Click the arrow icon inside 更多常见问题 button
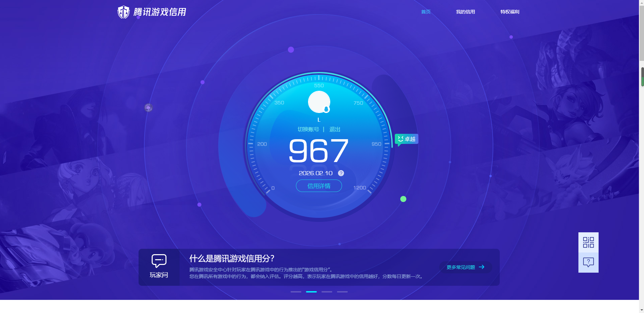The height and width of the screenshot is (313, 644). tap(482, 267)
